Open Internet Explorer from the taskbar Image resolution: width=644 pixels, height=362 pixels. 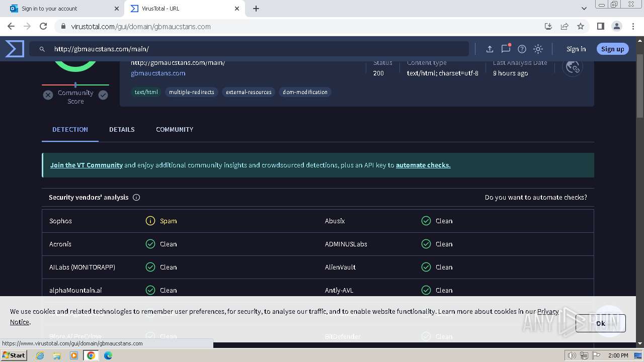(x=40, y=355)
